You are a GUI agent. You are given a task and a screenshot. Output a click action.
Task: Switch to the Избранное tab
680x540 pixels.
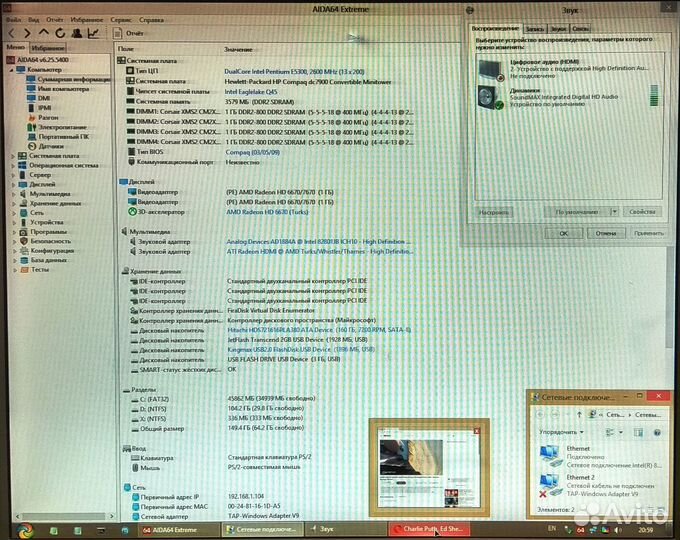(48, 47)
